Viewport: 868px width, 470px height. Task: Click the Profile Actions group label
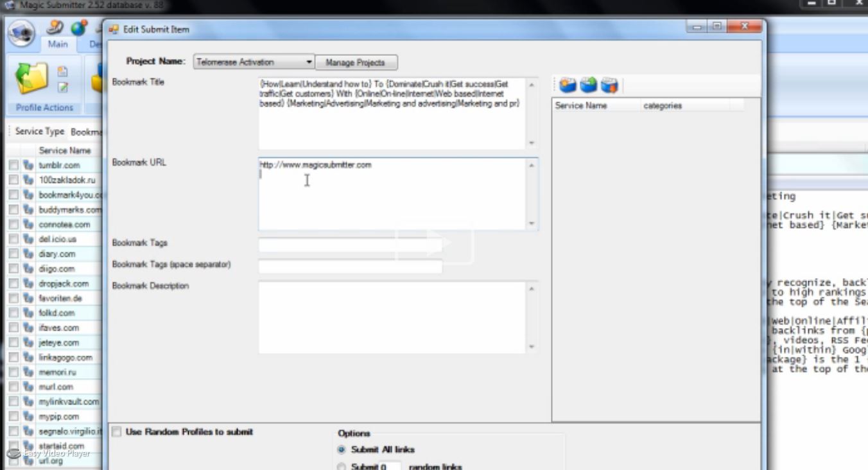(x=44, y=108)
